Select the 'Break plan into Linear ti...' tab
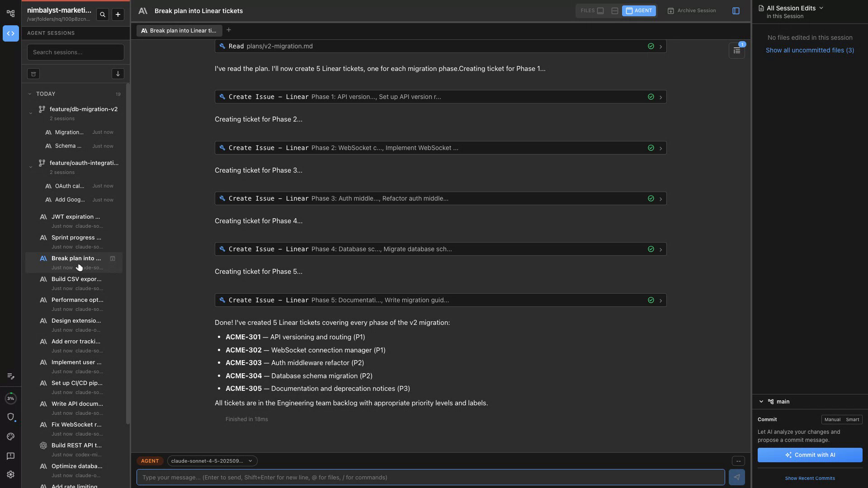 click(179, 31)
